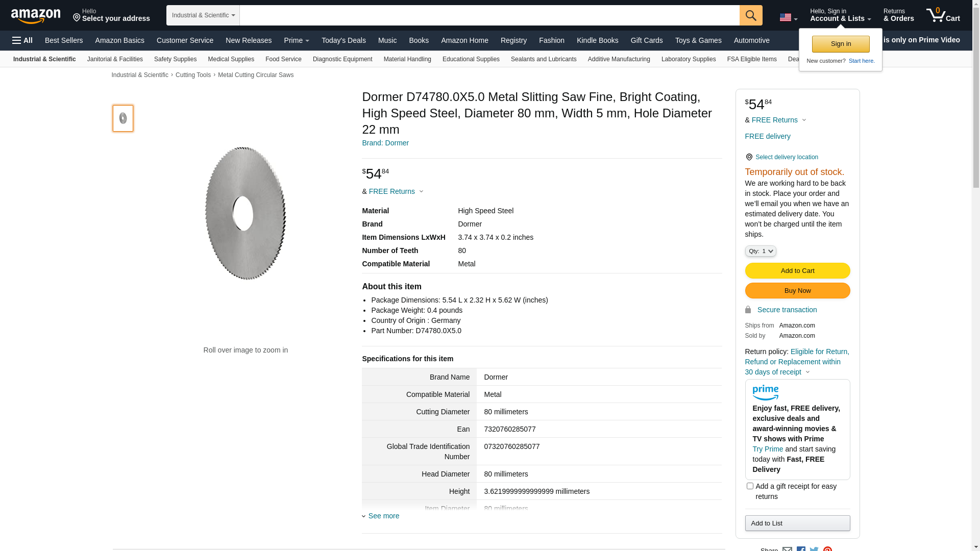Click the magnifying glass search button
This screenshot has width=980, height=551.
pyautogui.click(x=751, y=15)
